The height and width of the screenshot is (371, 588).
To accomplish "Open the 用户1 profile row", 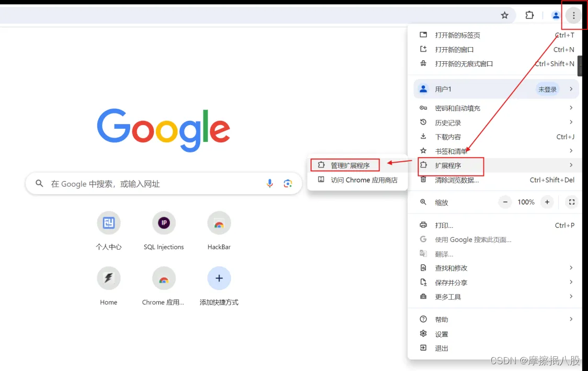I will pos(496,89).
